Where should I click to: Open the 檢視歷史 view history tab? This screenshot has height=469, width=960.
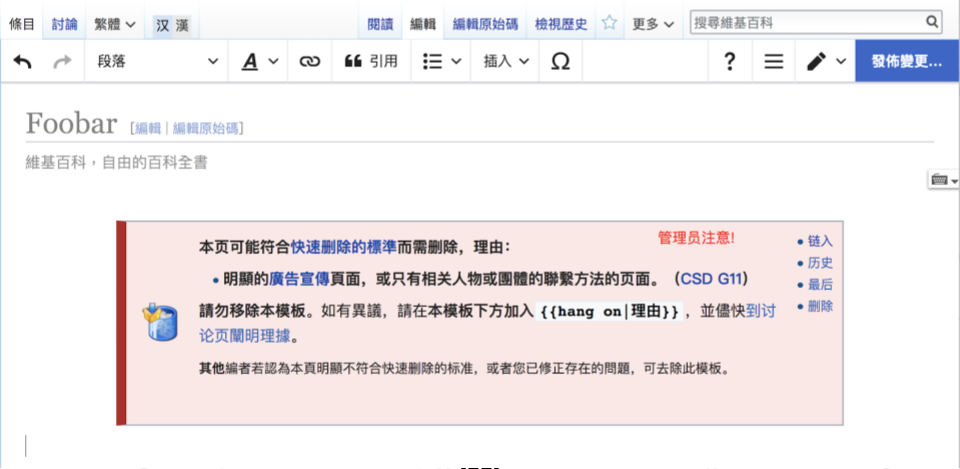[561, 24]
